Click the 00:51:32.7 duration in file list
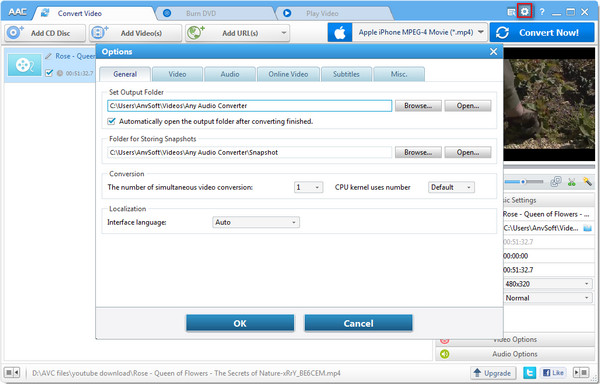The height and width of the screenshot is (384, 600). pos(79,73)
